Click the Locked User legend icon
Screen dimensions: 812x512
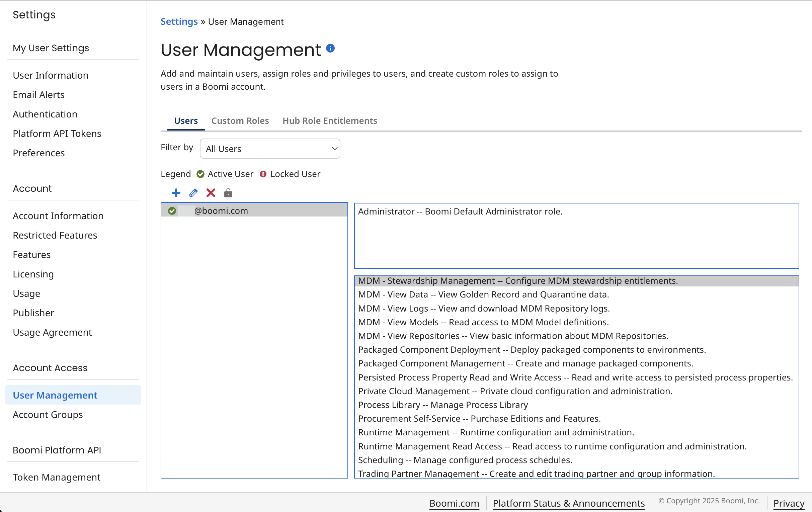tap(263, 174)
